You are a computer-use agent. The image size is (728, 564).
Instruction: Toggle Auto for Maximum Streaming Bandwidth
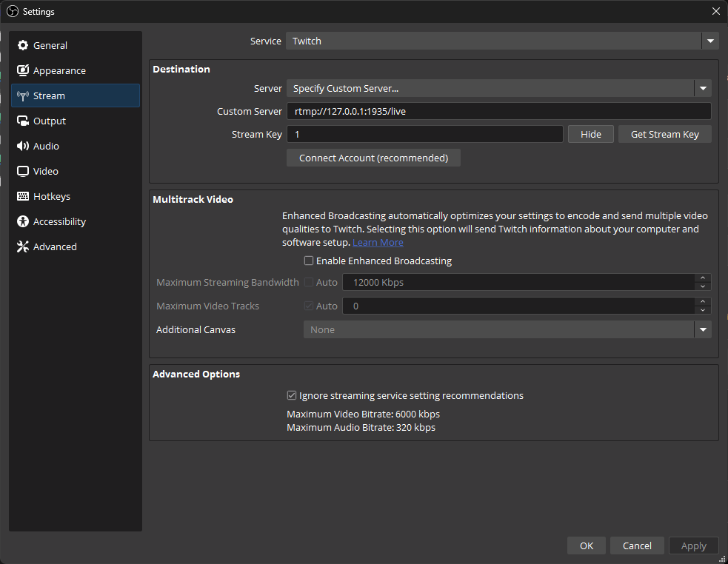(x=309, y=282)
